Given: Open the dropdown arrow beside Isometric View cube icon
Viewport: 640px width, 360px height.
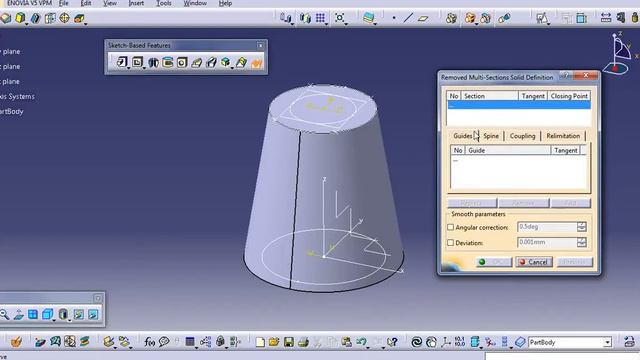Looking at the screenshot, I should tap(54, 320).
